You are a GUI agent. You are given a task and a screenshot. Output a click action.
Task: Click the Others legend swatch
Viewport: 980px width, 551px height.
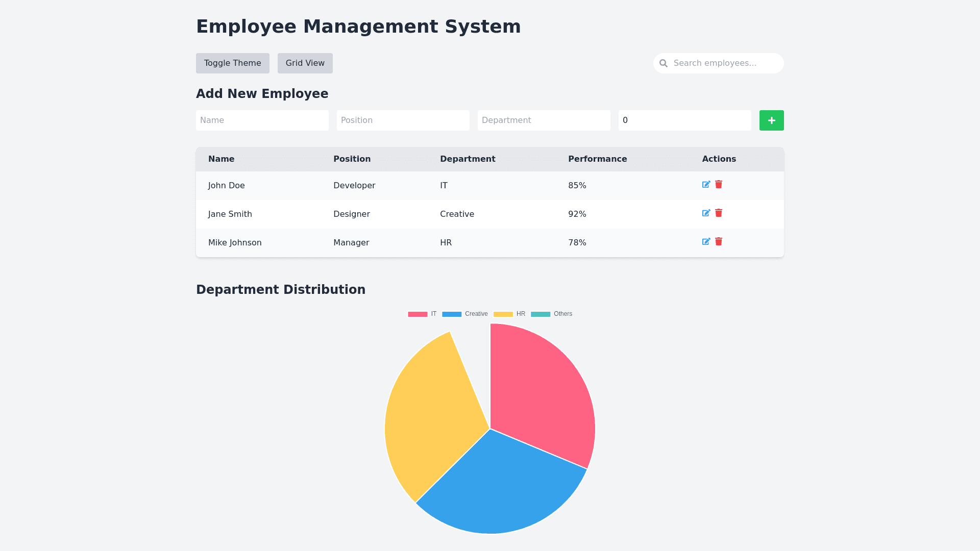pyautogui.click(x=541, y=314)
